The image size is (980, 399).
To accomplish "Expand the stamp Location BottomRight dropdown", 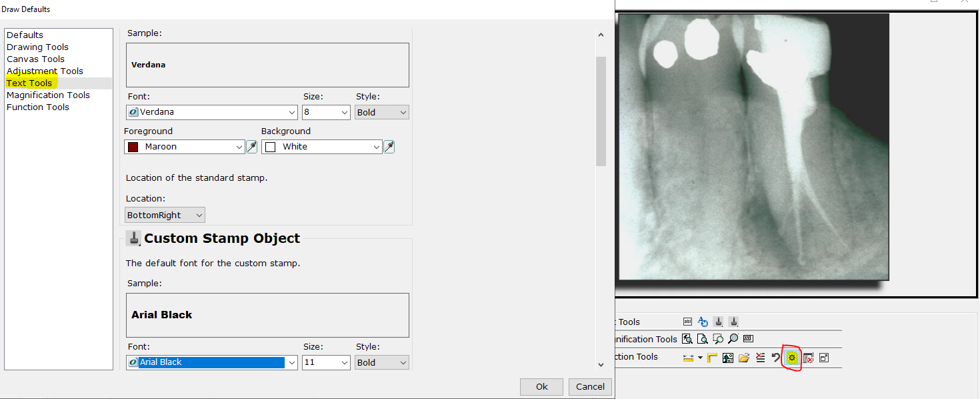I will pos(198,215).
